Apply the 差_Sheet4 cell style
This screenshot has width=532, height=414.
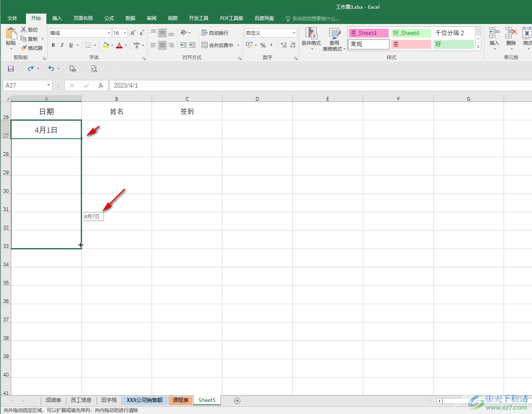[368, 33]
